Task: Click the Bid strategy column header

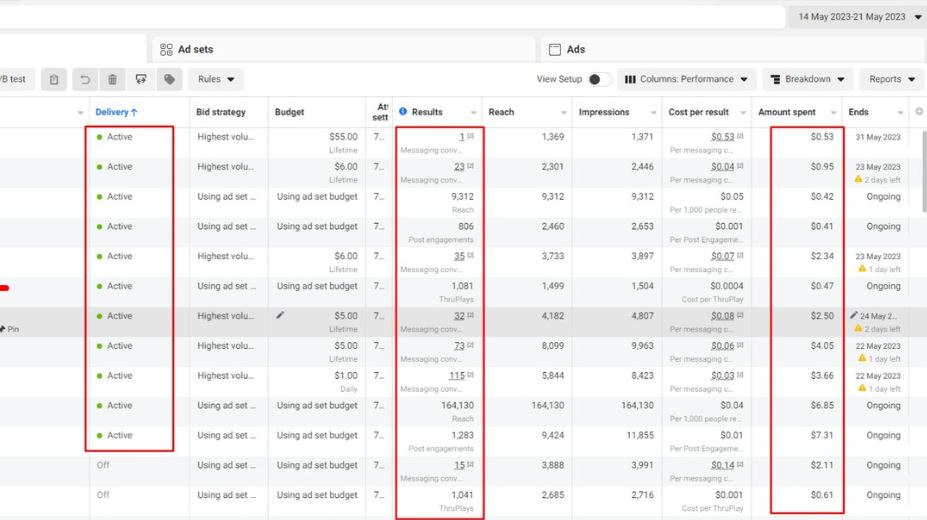Action: (221, 112)
